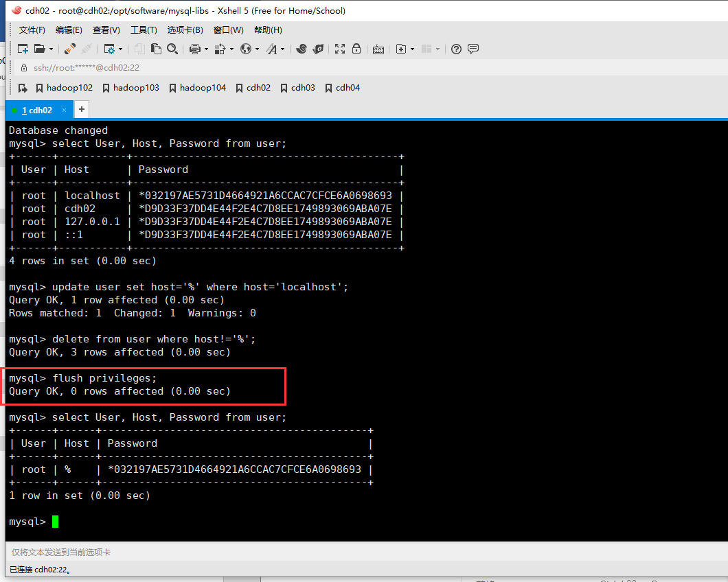Click the Encoding globe icon
The image size is (728, 582).
click(x=246, y=49)
